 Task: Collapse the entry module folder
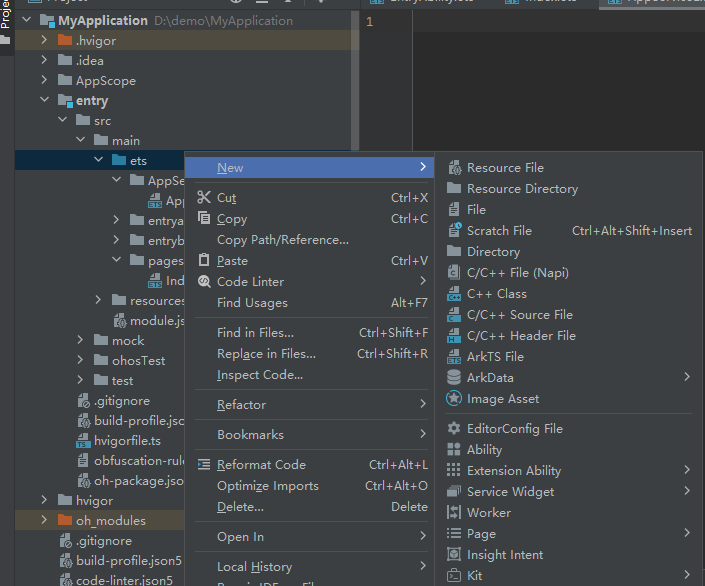point(44,101)
